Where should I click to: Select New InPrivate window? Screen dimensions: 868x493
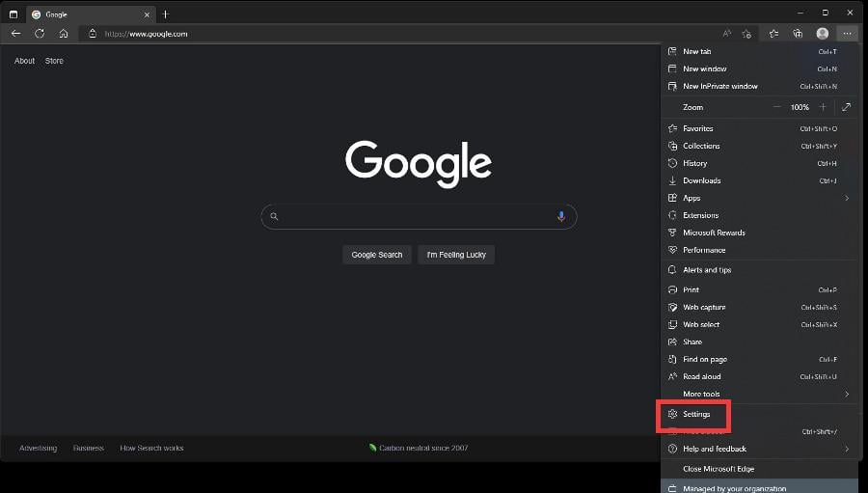[759, 87]
